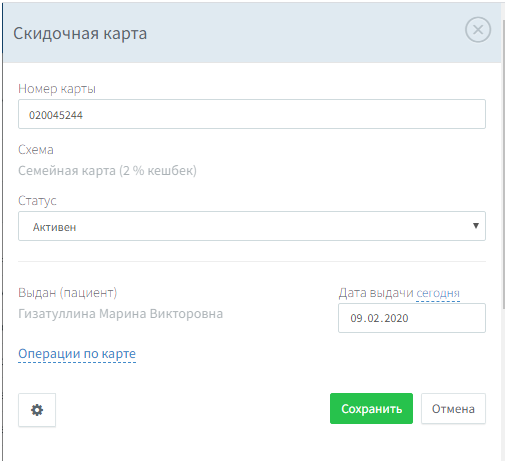
Task: Focus the Номер карты input field
Action: [252, 114]
